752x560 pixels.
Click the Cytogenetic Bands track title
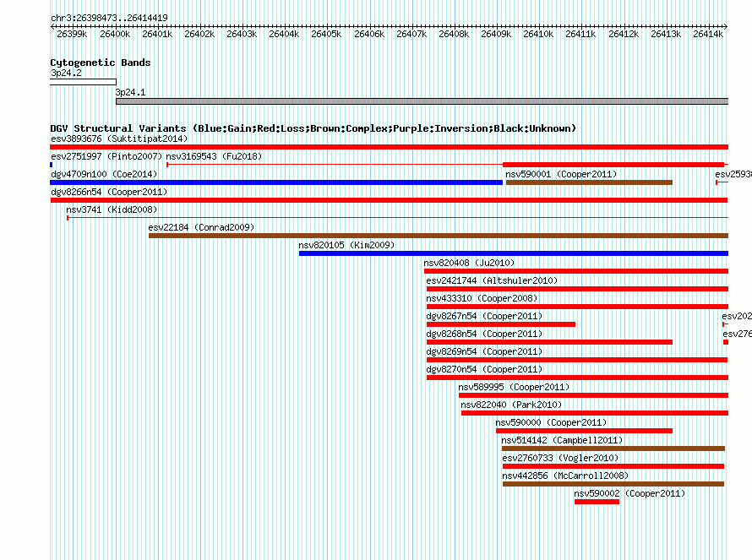pyautogui.click(x=101, y=63)
